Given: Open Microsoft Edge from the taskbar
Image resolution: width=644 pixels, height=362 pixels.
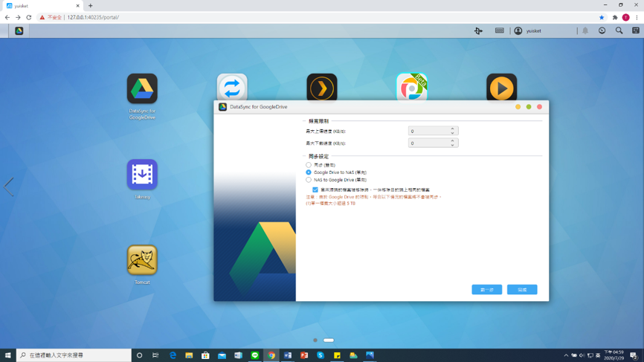Looking at the screenshot, I should point(173,355).
